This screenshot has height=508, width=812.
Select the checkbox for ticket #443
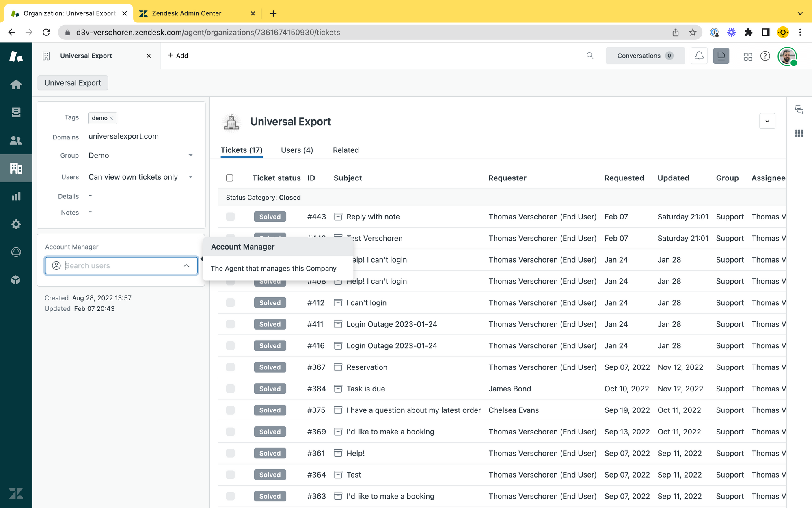pos(230,217)
